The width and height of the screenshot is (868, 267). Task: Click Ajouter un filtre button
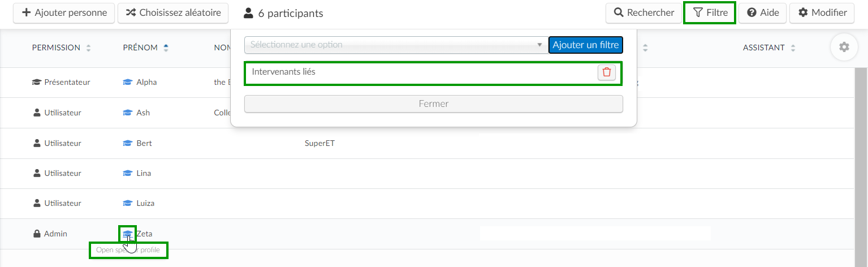click(586, 45)
